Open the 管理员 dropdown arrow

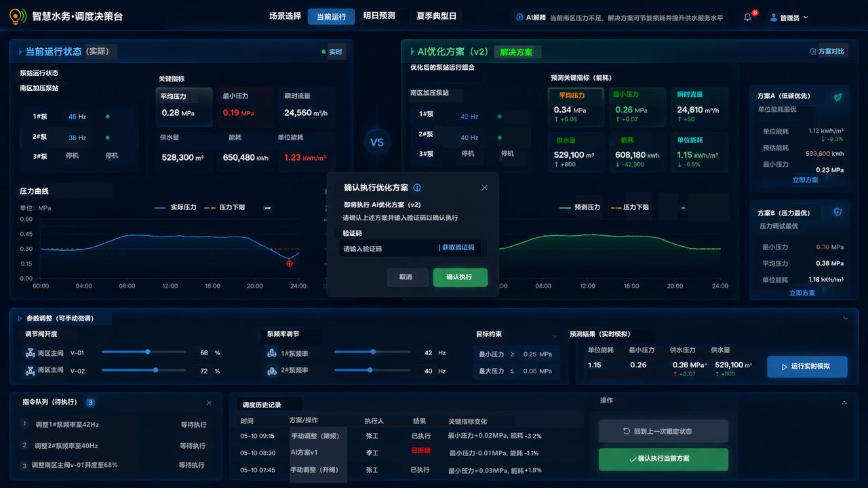pyautogui.click(x=806, y=18)
